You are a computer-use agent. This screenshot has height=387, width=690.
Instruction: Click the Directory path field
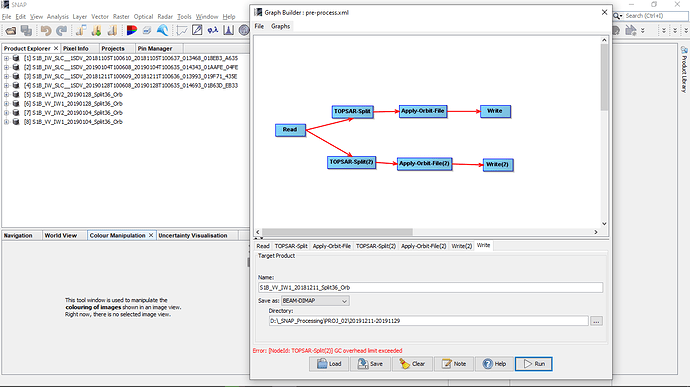pyautogui.click(x=428, y=321)
